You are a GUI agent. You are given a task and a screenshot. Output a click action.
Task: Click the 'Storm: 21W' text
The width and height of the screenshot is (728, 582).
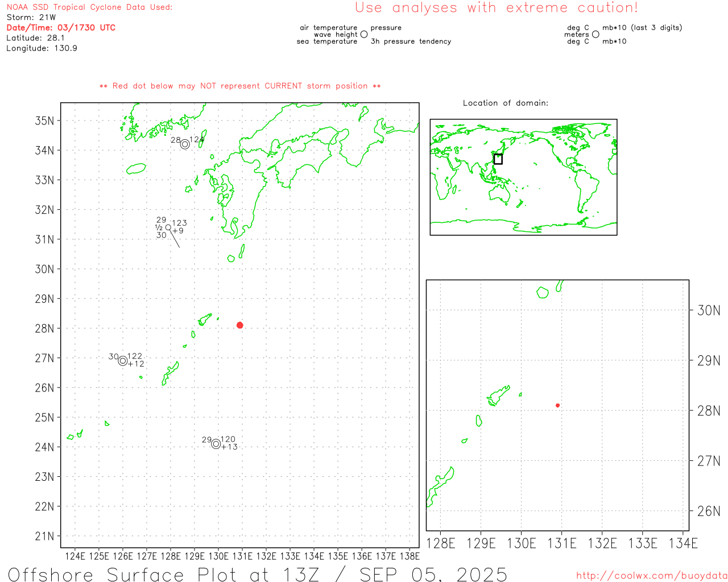31,18
